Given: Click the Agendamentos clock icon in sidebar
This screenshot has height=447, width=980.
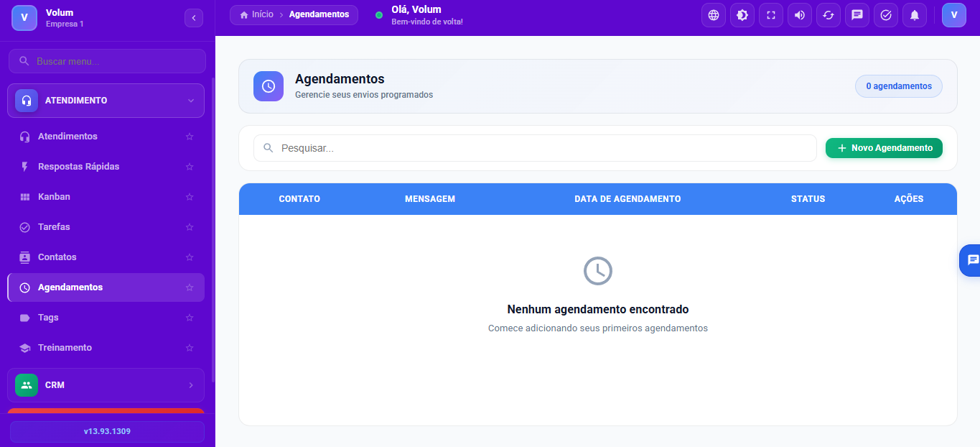Looking at the screenshot, I should (25, 287).
